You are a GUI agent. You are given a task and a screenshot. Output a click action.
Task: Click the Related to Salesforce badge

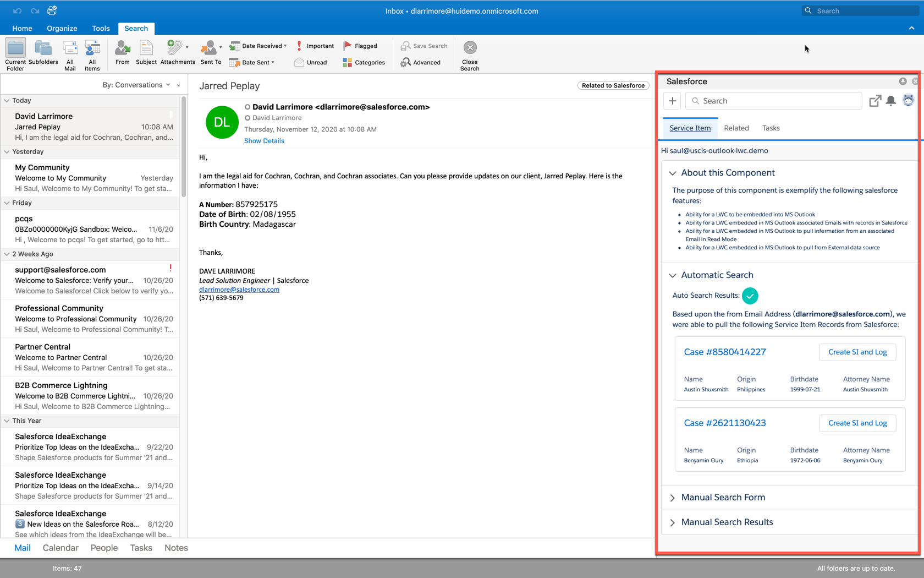pyautogui.click(x=613, y=85)
